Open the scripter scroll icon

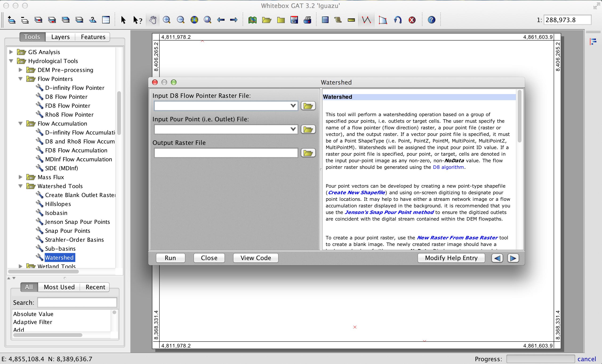pyautogui.click(x=338, y=20)
